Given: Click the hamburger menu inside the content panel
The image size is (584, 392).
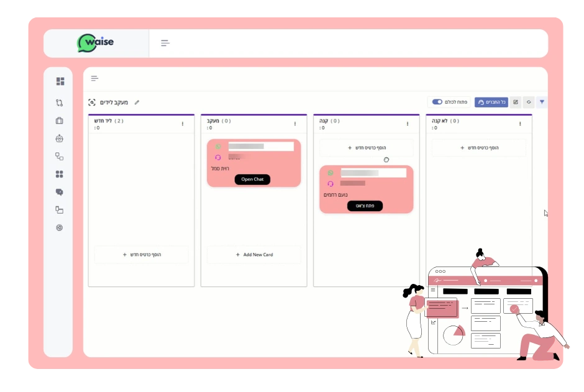Looking at the screenshot, I should [94, 78].
